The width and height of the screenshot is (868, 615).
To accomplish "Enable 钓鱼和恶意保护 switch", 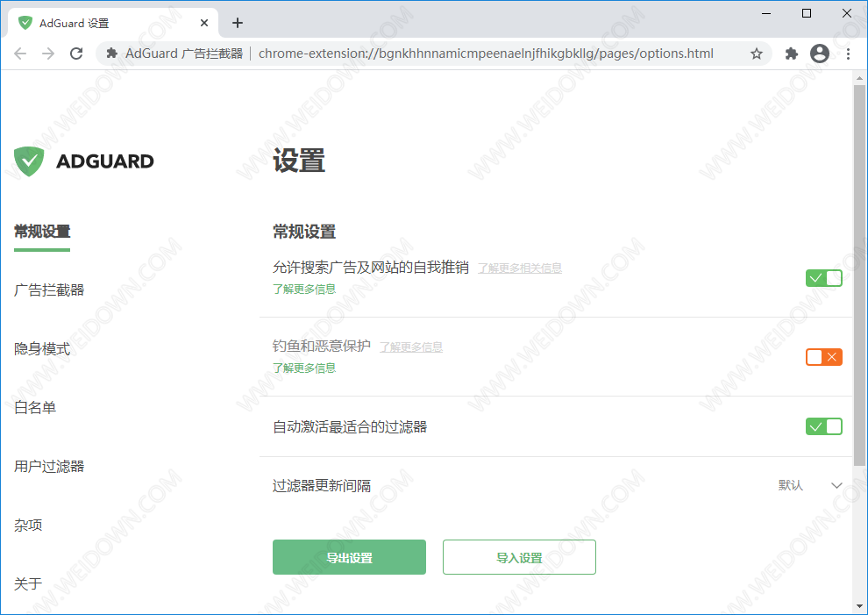I will [x=823, y=357].
